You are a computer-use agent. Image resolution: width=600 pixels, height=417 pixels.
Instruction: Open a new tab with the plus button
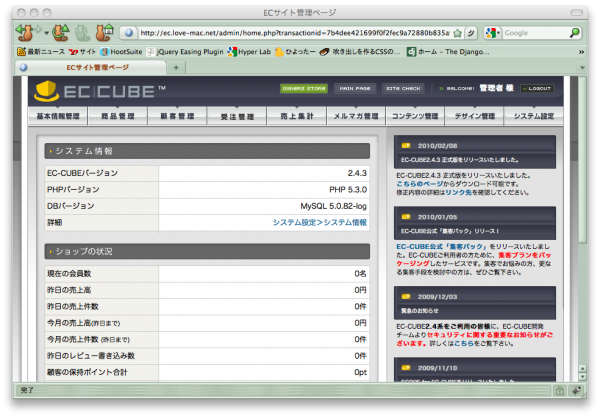[x=176, y=68]
